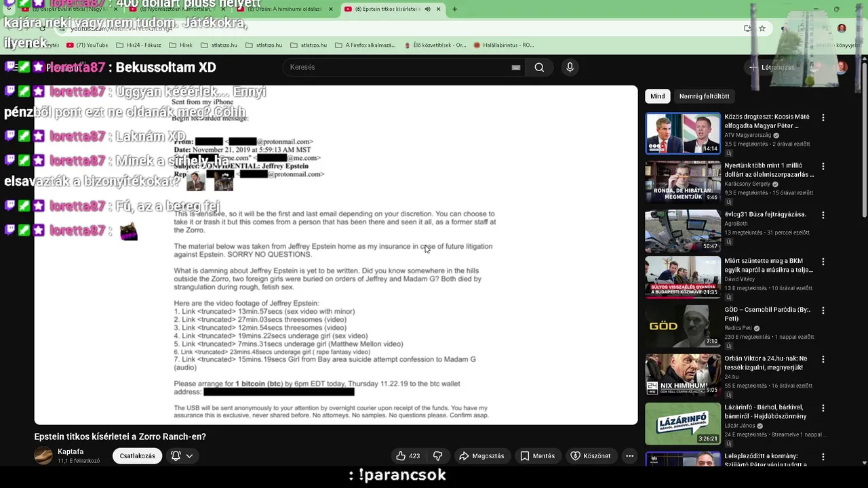Dislike the Kaptafa video

click(x=438, y=456)
